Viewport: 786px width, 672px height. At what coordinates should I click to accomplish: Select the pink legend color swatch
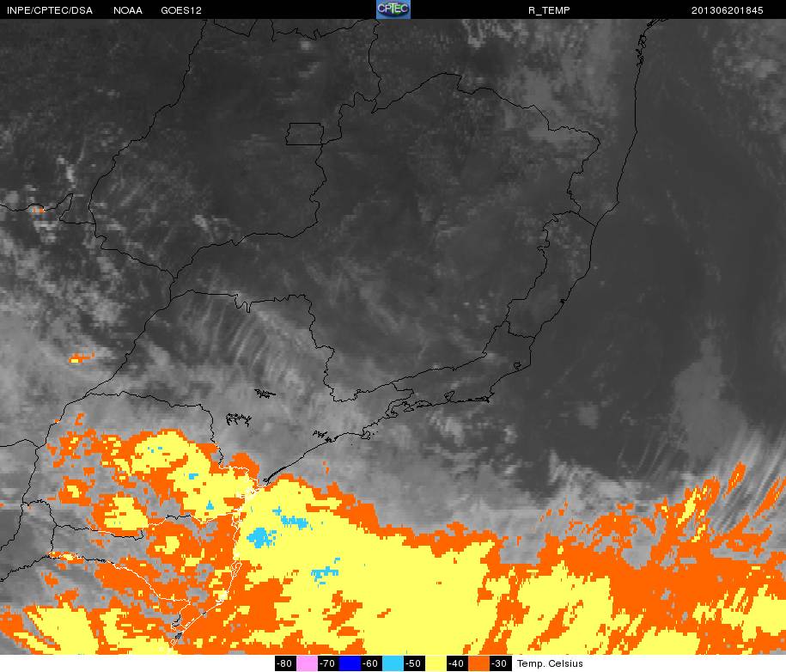tap(307, 663)
